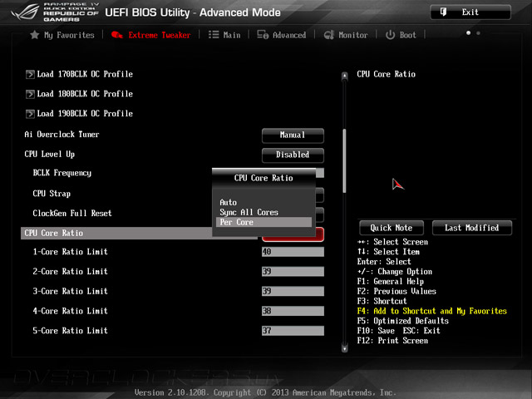532x399 pixels.
Task: Open the red CPU Core Ratio dropdown
Action: click(293, 234)
